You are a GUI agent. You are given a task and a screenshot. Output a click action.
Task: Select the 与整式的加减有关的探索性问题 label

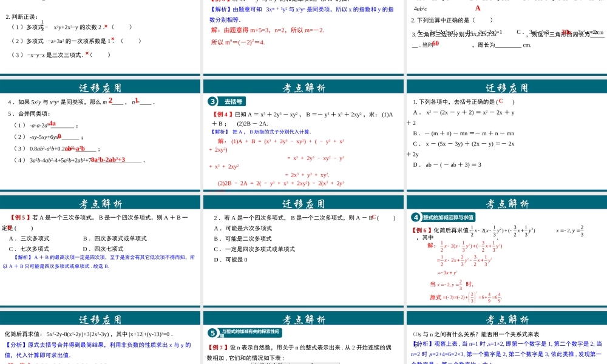[251, 332]
